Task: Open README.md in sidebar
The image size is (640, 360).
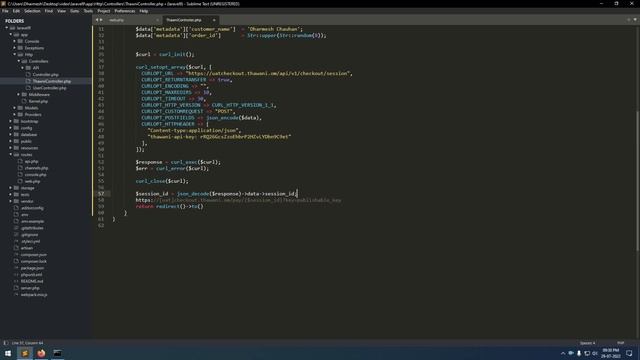Action: [32, 281]
